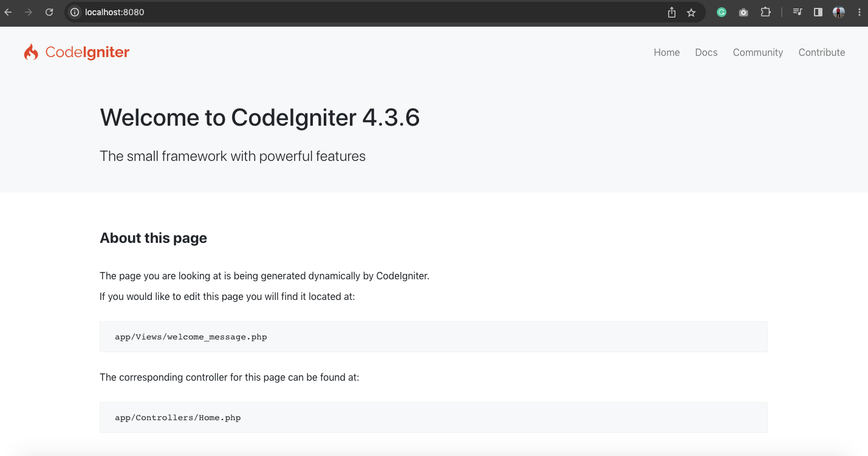Click the 'Welcome to CodeIgniter 4.3.6' heading
The width and height of the screenshot is (868, 456).
tap(260, 118)
